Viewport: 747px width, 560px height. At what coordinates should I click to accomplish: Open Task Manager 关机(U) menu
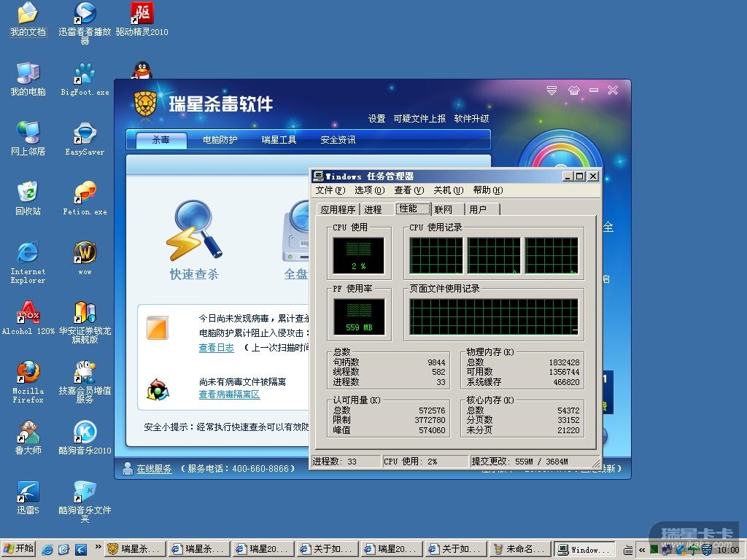(449, 190)
